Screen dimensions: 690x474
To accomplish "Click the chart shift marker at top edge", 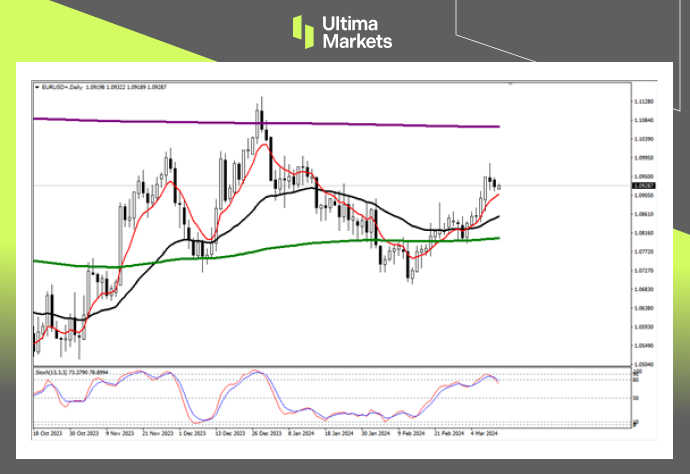I will 511,83.
